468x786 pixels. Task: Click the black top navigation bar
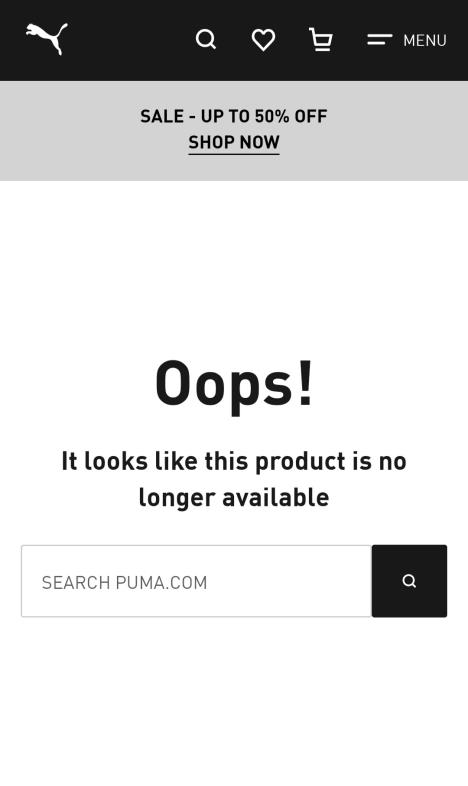coord(234,40)
